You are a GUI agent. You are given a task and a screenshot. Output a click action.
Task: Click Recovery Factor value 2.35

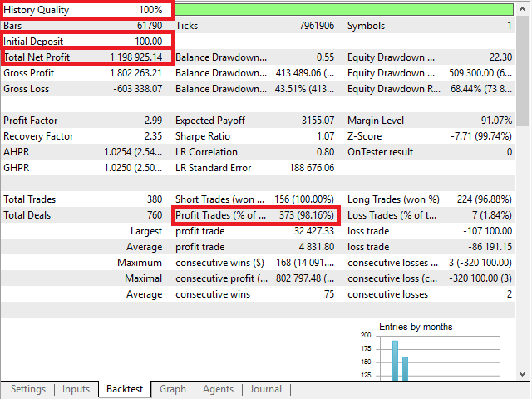[x=153, y=136]
